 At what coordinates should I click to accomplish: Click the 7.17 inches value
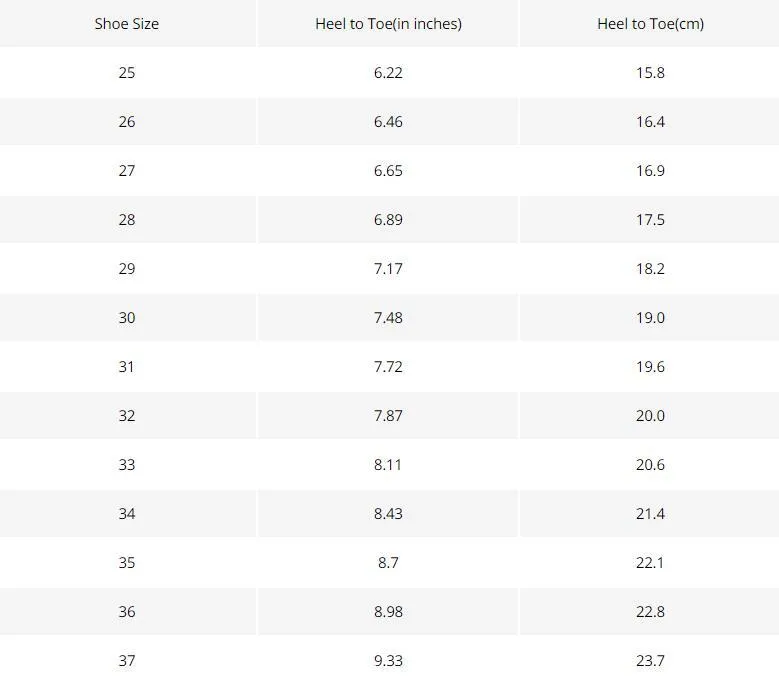point(388,269)
